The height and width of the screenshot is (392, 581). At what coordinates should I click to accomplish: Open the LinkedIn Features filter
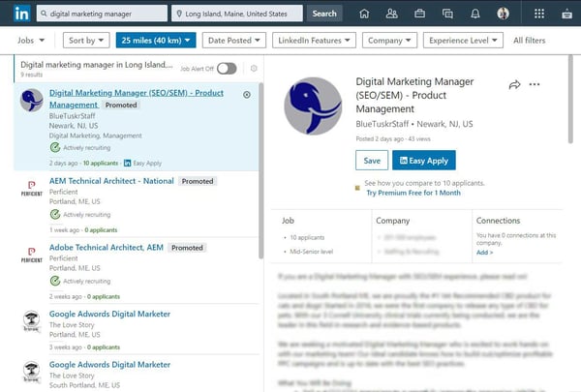click(x=314, y=41)
